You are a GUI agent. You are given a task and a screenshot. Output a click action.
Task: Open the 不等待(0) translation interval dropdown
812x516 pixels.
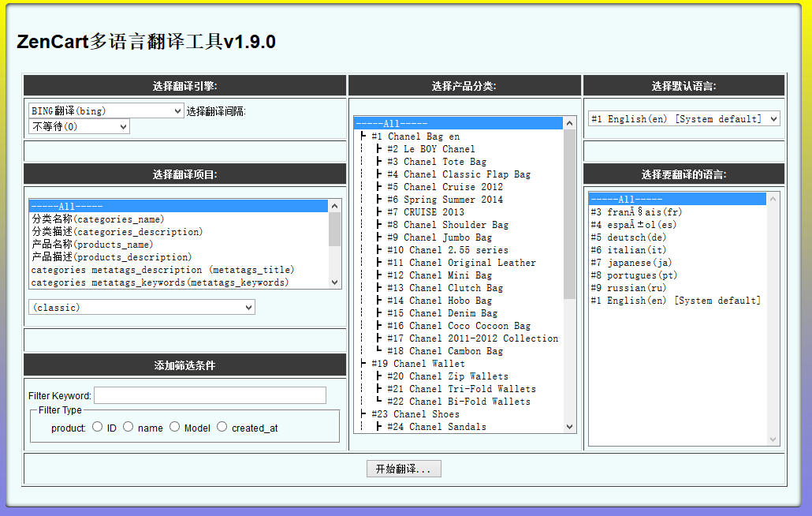[x=79, y=126]
